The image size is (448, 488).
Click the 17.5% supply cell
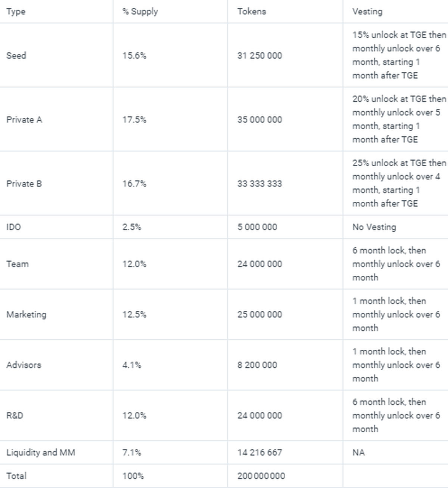134,120
